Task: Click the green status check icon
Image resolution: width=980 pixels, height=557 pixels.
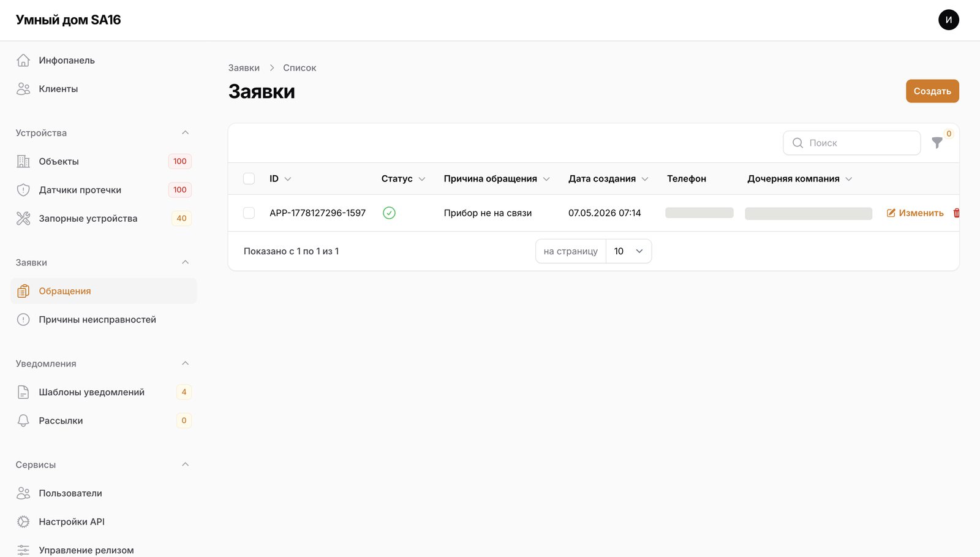Action: coord(389,213)
